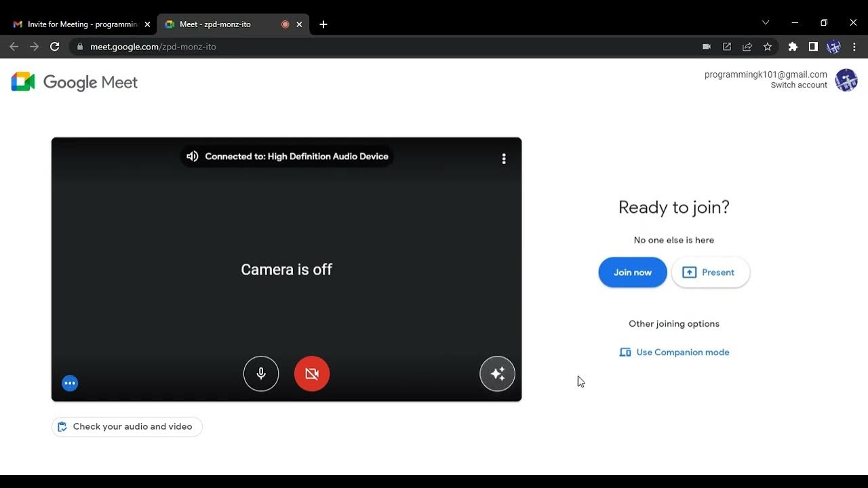The height and width of the screenshot is (488, 868).
Task: Click the Google Meet logo
Action: click(75, 82)
